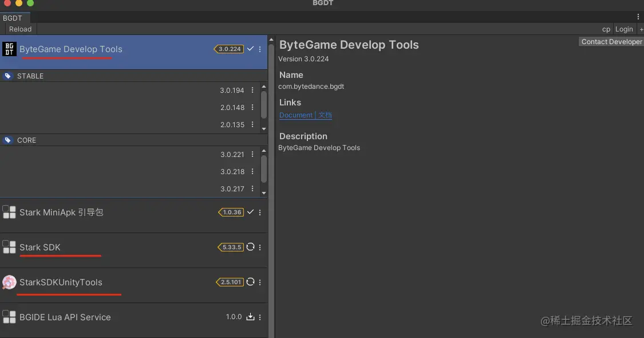Click the CORE list scroll up arrow

(x=264, y=151)
